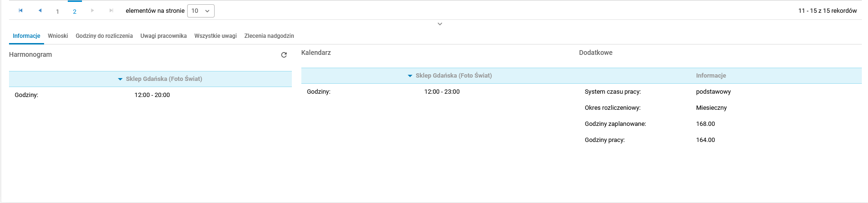The image size is (868, 203).
Task: Open the Zlecenia nadgodzin tab
Action: click(x=269, y=36)
